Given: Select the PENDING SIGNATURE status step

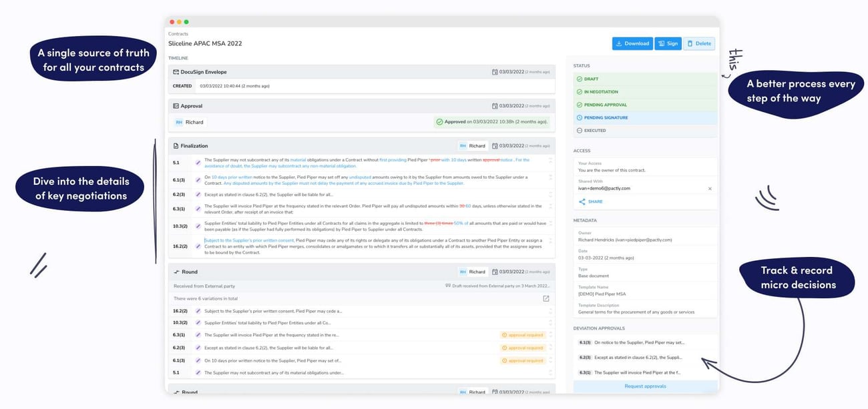Looking at the screenshot, I should [x=645, y=117].
